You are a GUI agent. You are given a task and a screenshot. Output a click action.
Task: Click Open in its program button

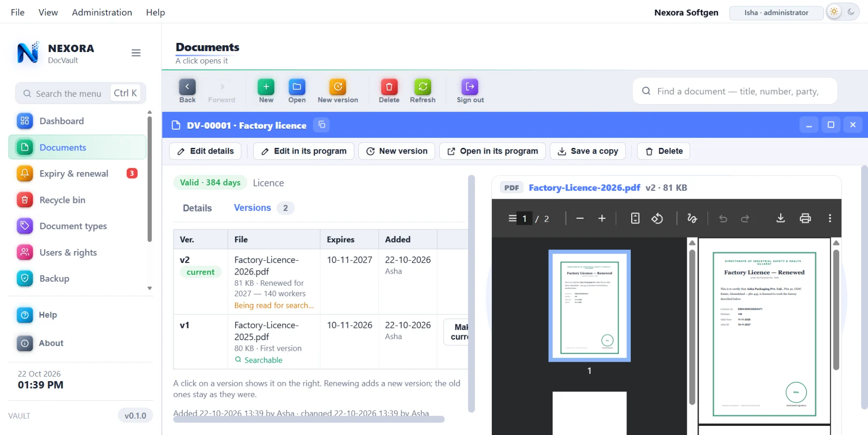coord(492,151)
